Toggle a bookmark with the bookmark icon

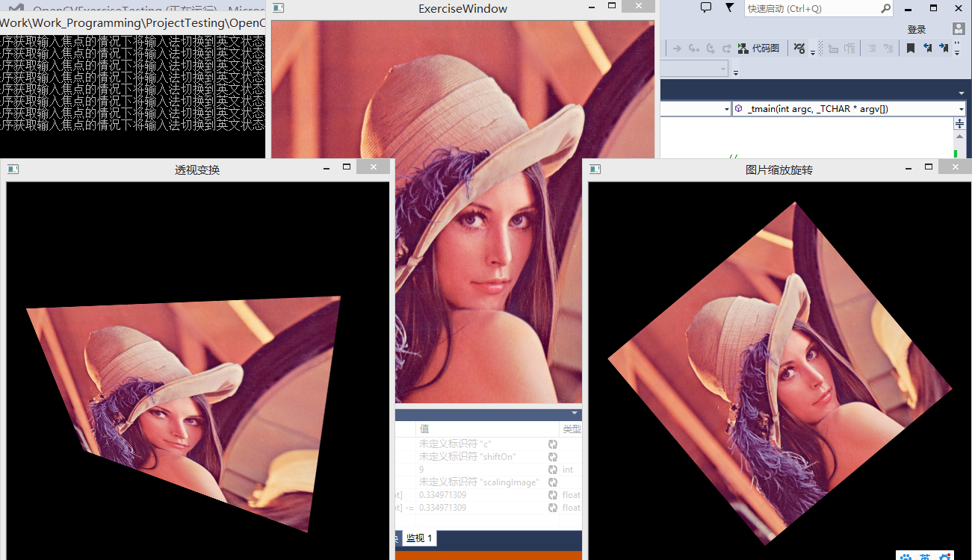coord(911,49)
